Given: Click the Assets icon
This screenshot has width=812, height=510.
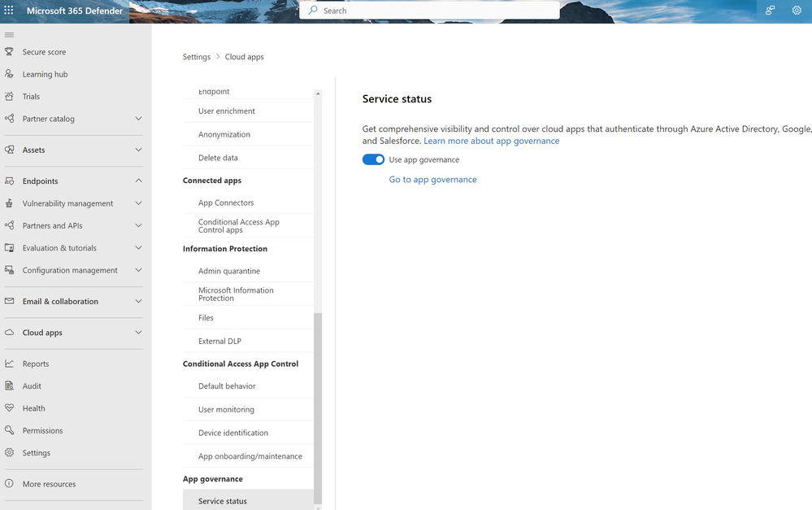Looking at the screenshot, I should tap(9, 150).
